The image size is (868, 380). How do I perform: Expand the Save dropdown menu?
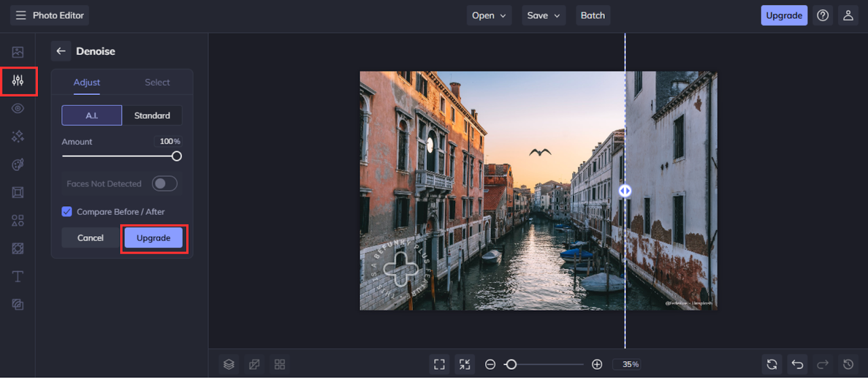(x=543, y=16)
